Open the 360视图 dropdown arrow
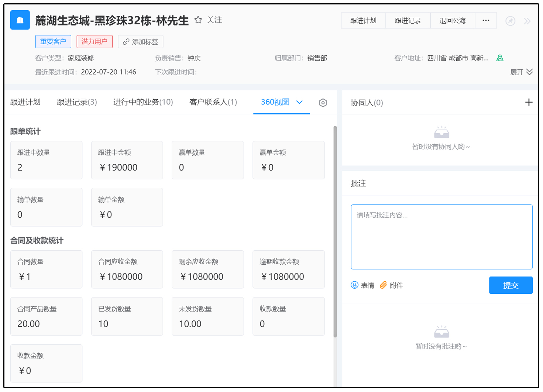 (x=299, y=102)
